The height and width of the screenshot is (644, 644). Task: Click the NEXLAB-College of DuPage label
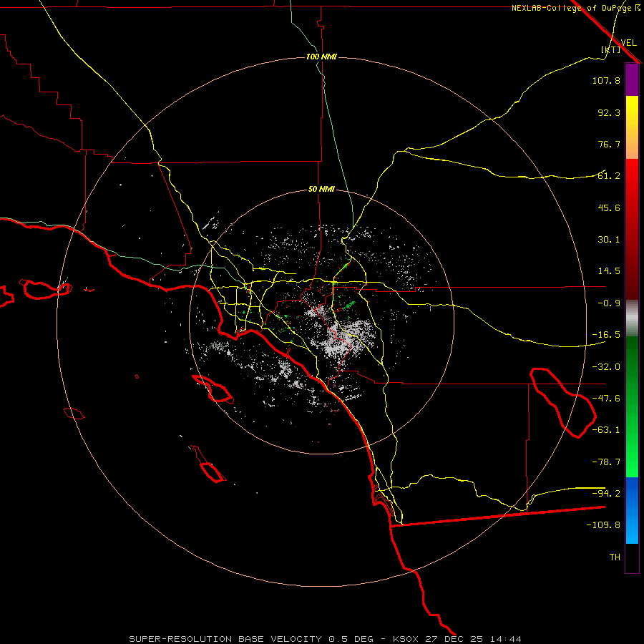pyautogui.click(x=571, y=8)
